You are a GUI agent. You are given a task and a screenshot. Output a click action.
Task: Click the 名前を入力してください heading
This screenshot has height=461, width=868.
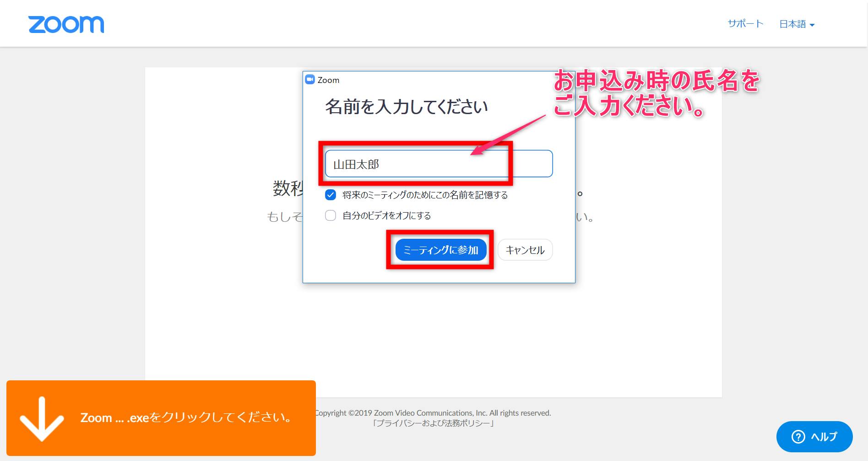[x=406, y=107]
